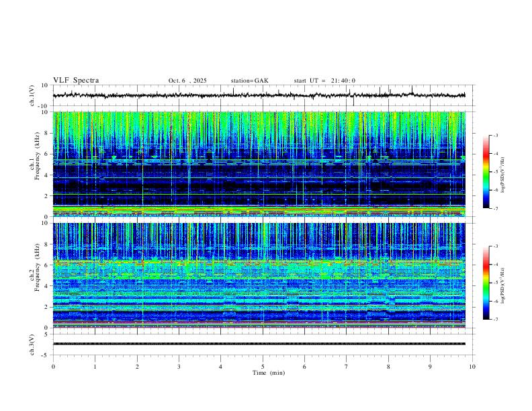Click the "ch.1(V)" axis label
The image size is (532, 411).
tap(32, 95)
